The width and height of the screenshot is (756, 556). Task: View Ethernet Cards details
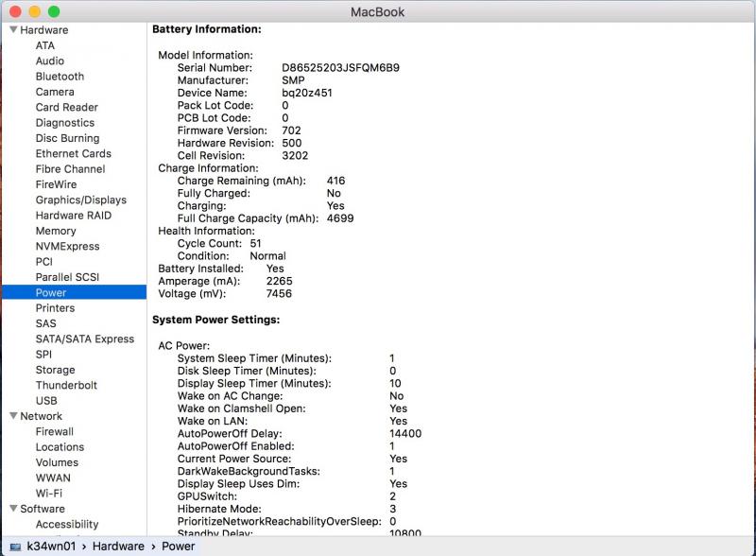point(74,153)
